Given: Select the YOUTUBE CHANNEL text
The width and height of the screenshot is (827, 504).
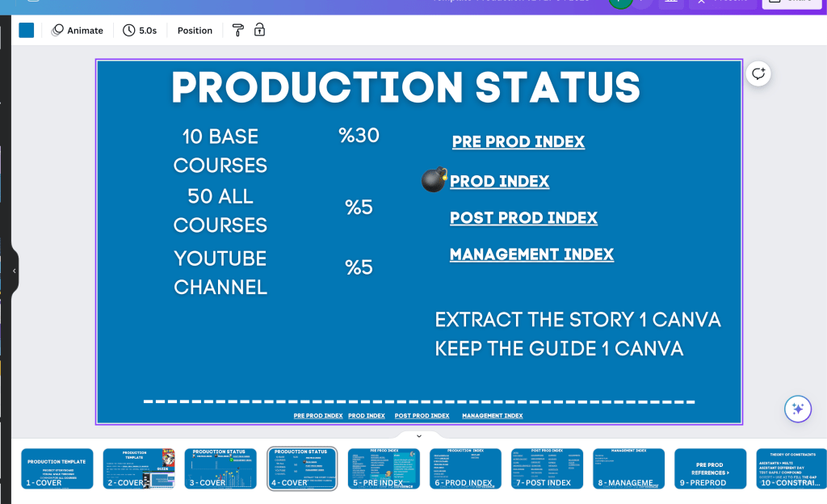Looking at the screenshot, I should 220,272.
